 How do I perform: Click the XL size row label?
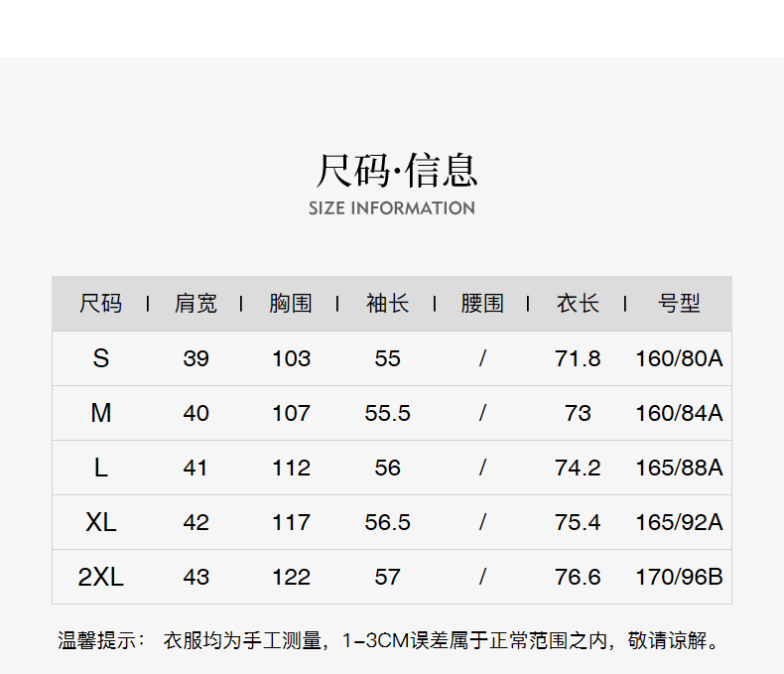100,522
